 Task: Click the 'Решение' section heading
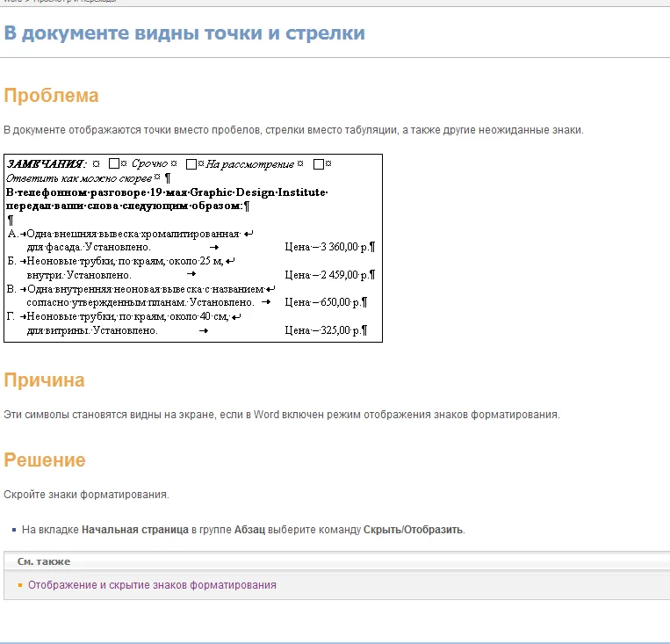click(45, 459)
